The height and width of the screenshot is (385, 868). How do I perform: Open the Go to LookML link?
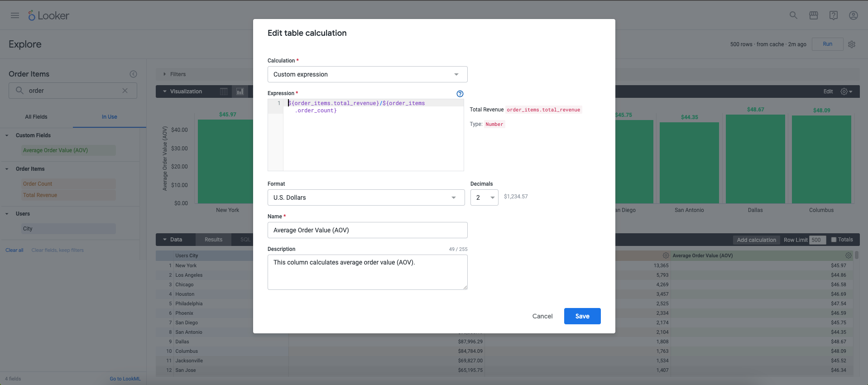[x=125, y=379]
